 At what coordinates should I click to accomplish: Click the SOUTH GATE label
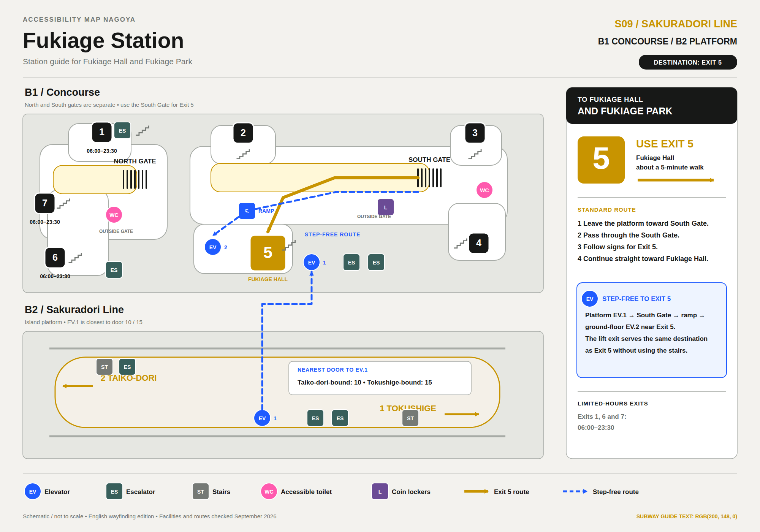click(429, 160)
